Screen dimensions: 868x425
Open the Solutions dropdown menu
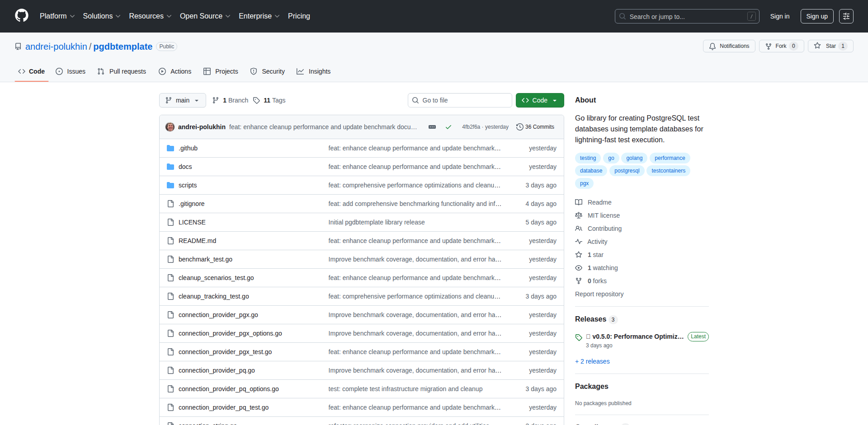click(x=102, y=16)
